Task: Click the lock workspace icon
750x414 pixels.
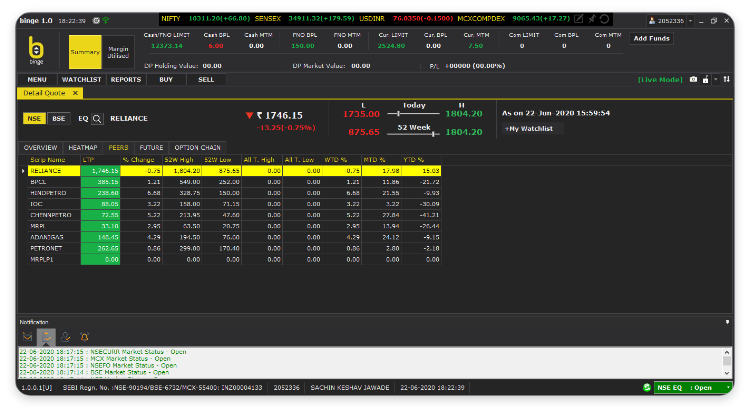Action: click(x=706, y=79)
